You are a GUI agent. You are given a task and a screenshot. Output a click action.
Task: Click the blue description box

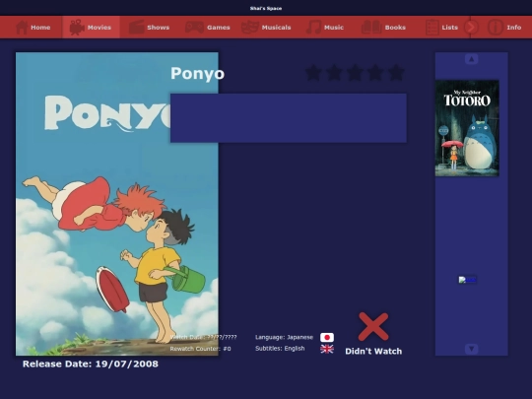pos(289,118)
